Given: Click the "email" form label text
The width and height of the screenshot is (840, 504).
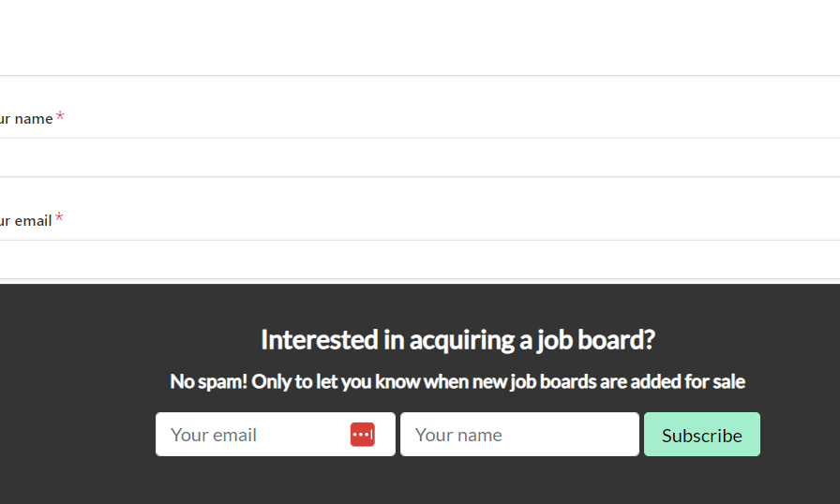Looking at the screenshot, I should click(33, 221).
